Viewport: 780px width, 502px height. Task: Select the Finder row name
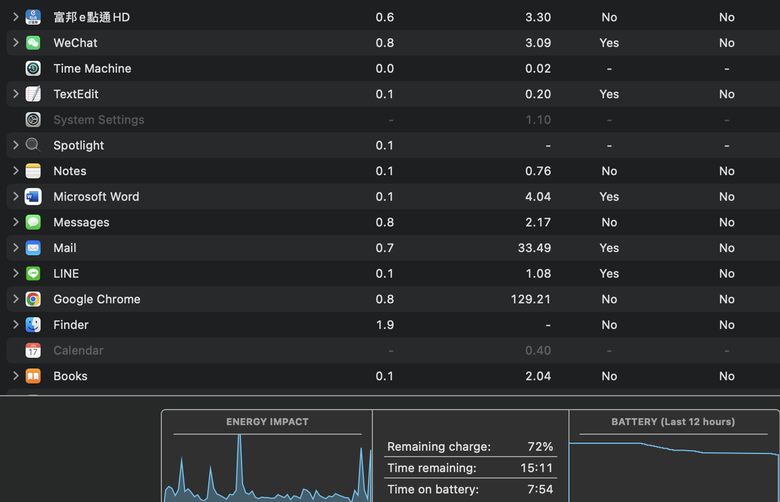point(71,324)
